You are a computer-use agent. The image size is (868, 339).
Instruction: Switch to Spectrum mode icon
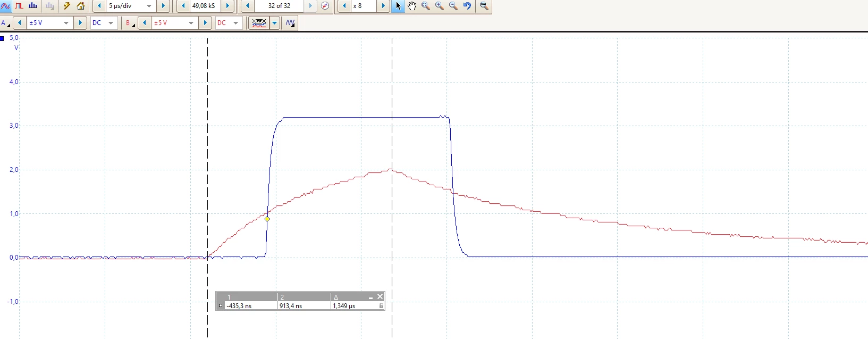tap(33, 6)
